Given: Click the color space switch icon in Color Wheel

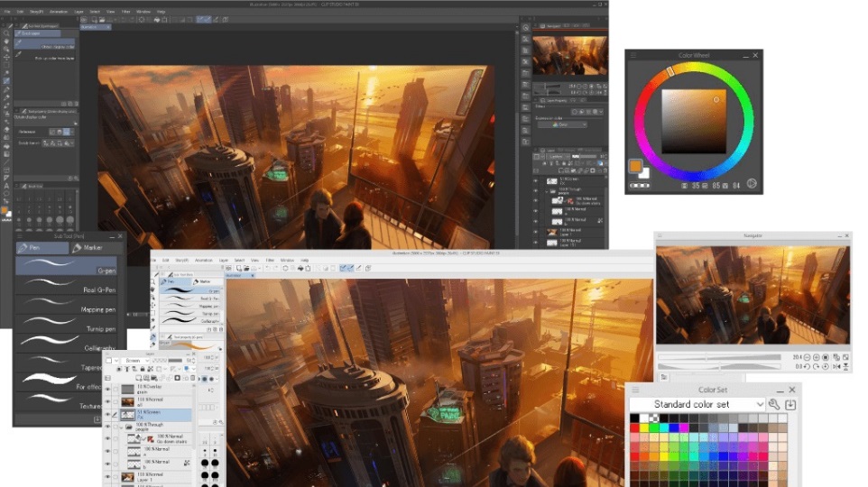Looking at the screenshot, I should pyautogui.click(x=752, y=184).
